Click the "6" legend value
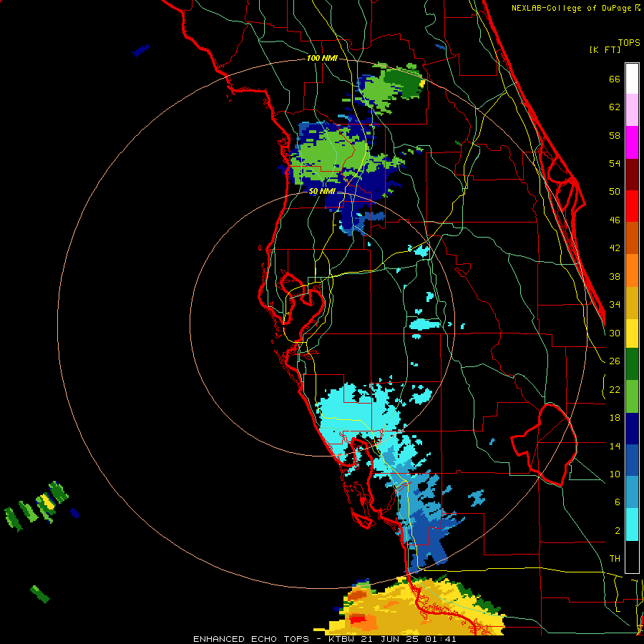Image resolution: width=644 pixels, height=644 pixels. 617,502
